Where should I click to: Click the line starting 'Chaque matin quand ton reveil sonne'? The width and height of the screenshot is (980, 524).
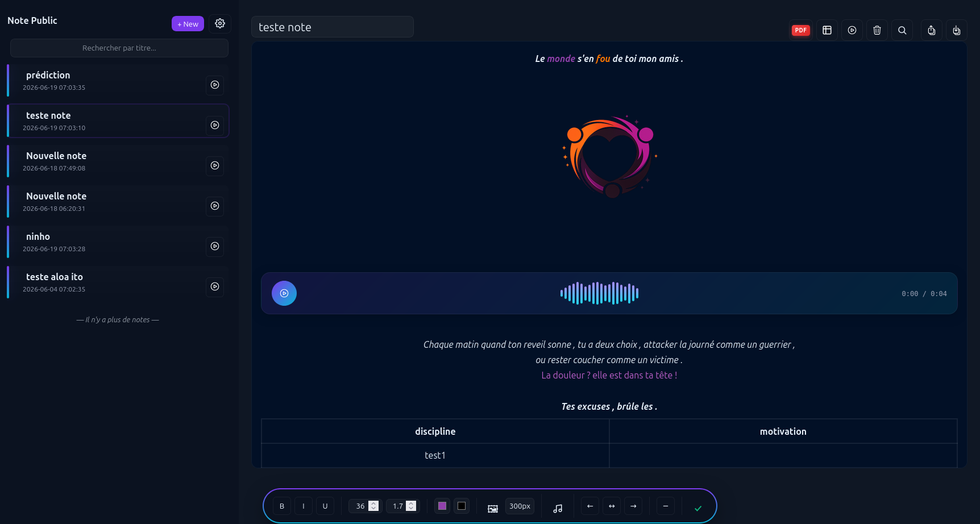(x=609, y=344)
